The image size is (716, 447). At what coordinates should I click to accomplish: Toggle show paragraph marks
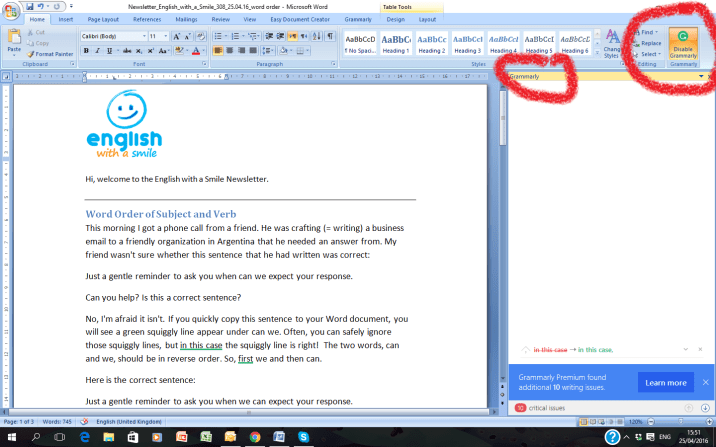click(x=330, y=36)
